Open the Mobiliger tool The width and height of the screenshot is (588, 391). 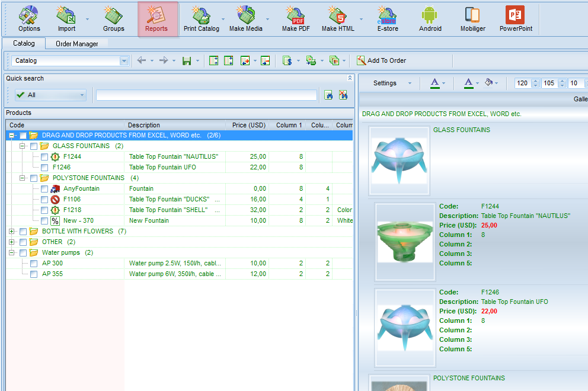472,19
